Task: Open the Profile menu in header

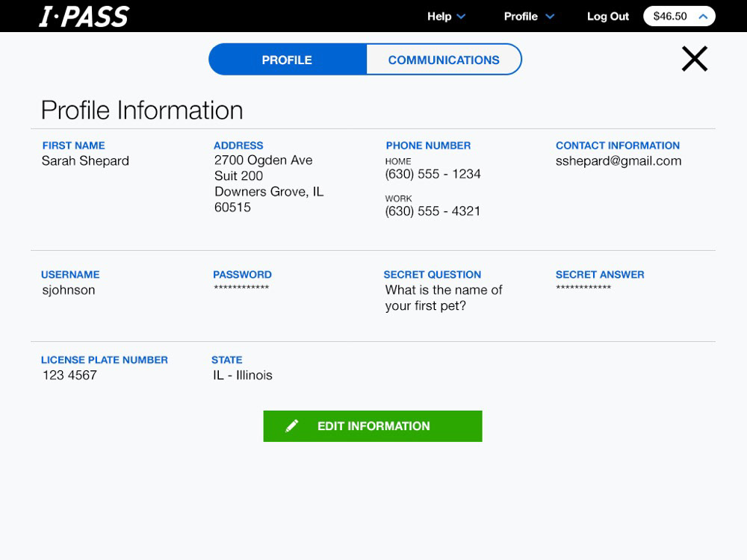Action: tap(521, 16)
